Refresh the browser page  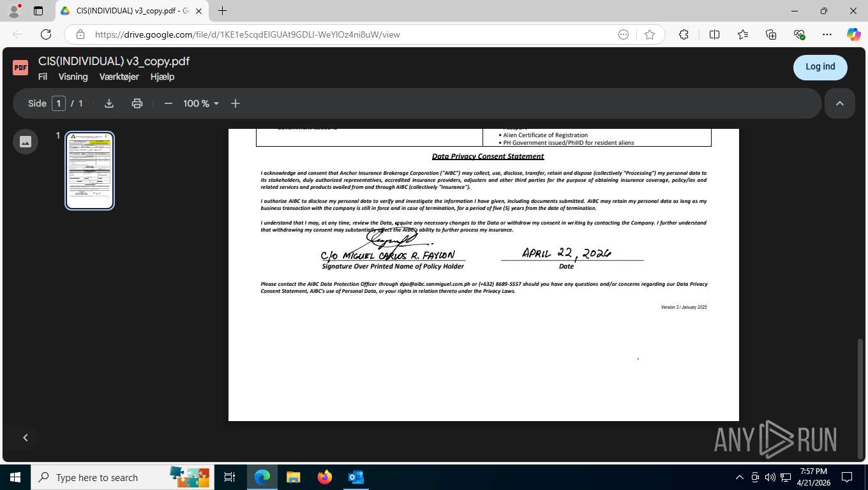pyautogui.click(x=46, y=34)
